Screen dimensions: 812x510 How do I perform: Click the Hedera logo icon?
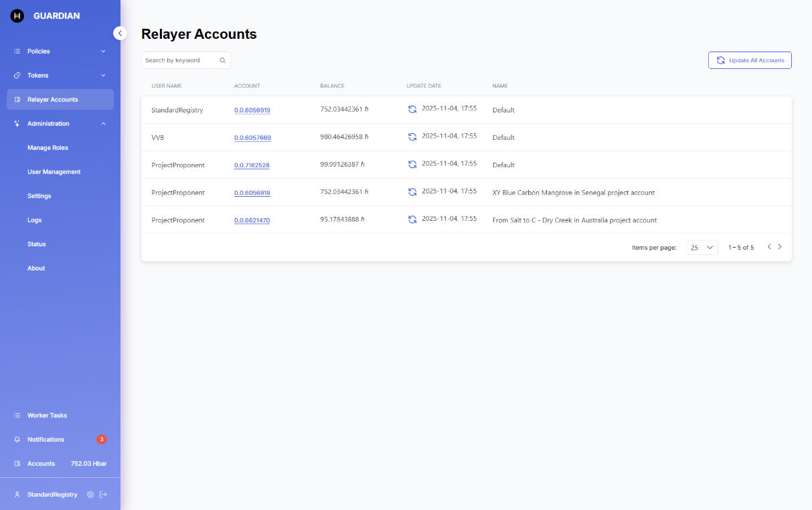[17, 16]
